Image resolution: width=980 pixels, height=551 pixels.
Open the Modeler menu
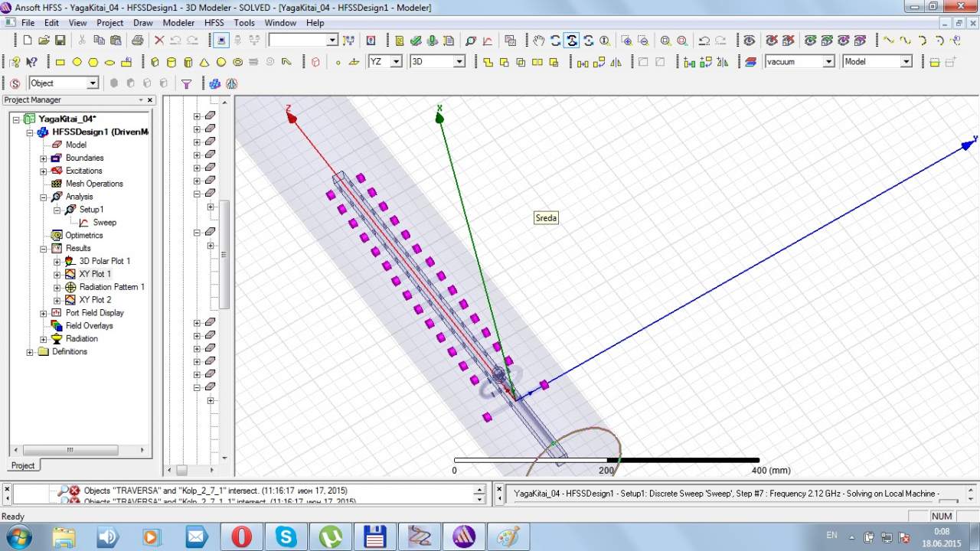[x=178, y=23]
